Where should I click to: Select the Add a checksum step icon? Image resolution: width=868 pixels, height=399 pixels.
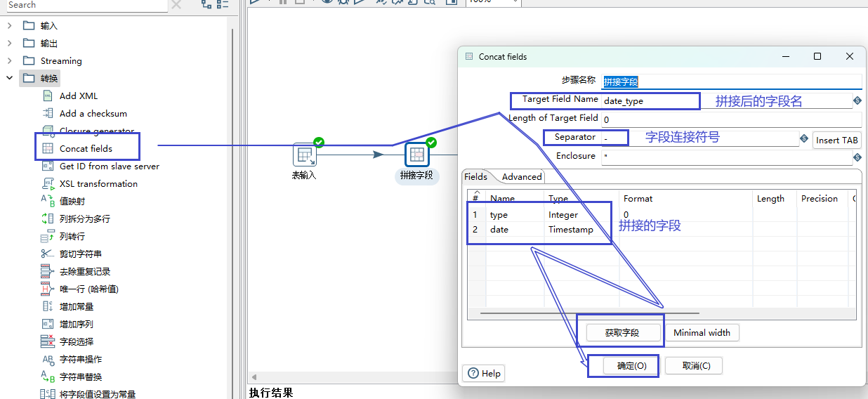point(48,113)
